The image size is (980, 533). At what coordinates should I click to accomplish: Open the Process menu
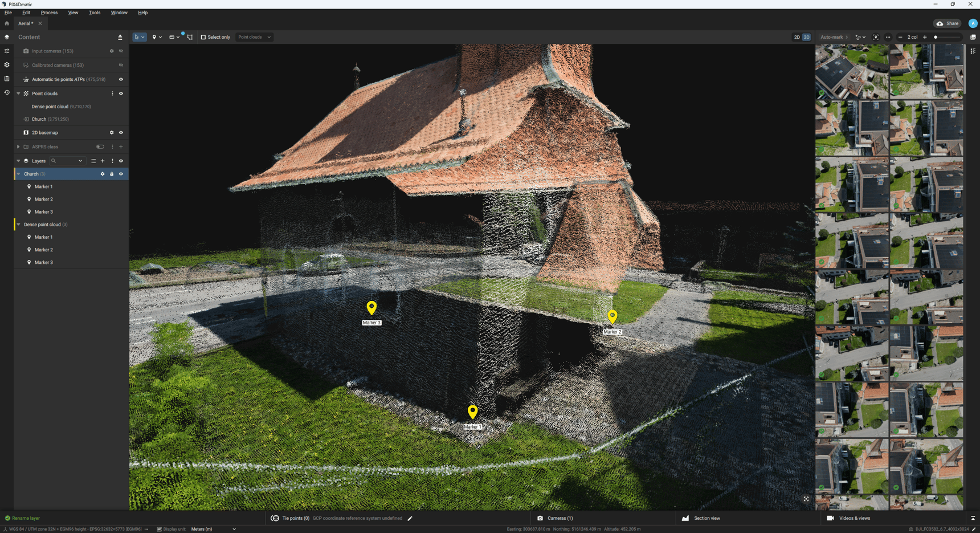(x=49, y=13)
